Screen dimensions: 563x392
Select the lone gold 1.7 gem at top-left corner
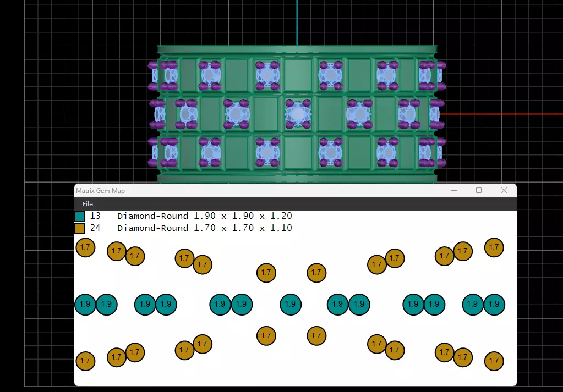(x=85, y=247)
